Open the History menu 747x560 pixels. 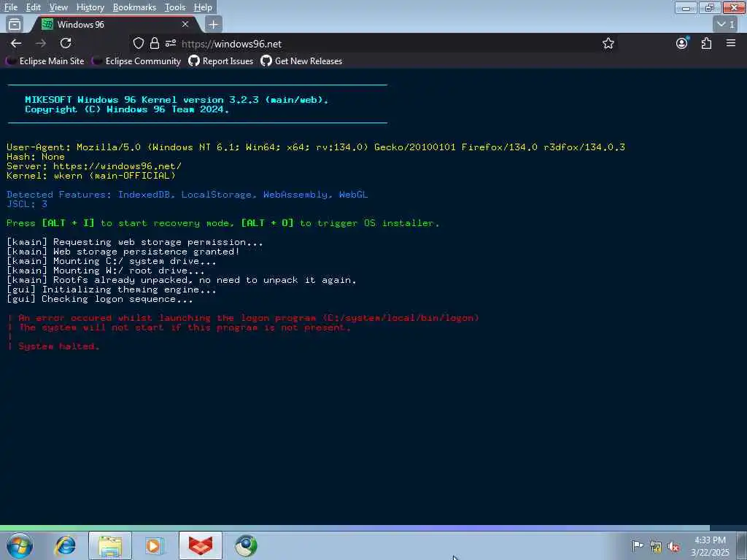tap(90, 7)
